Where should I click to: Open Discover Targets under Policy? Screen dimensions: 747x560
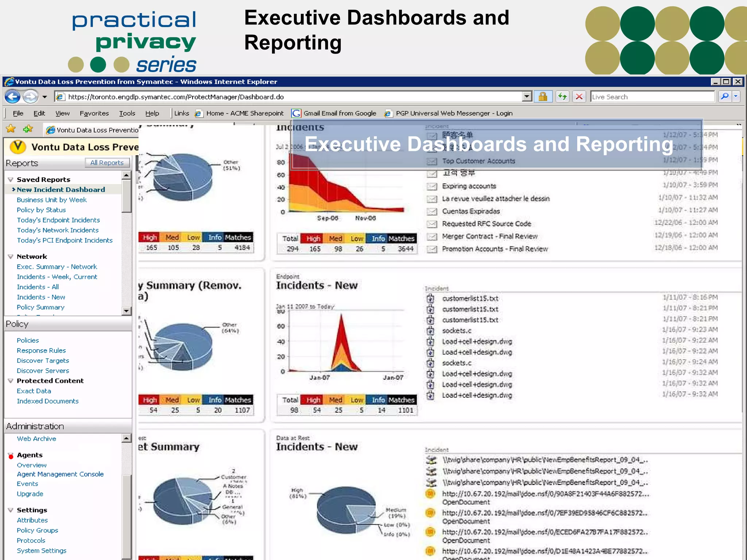point(43,361)
